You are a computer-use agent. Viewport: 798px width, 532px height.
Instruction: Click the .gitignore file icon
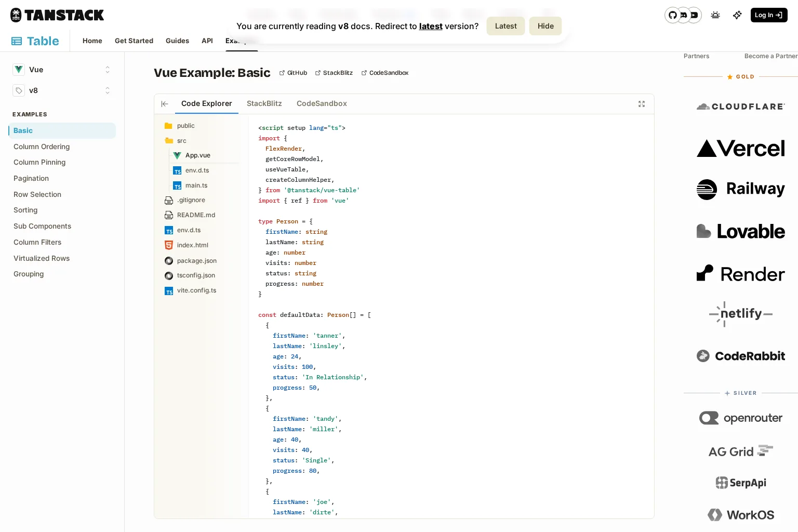(169, 200)
